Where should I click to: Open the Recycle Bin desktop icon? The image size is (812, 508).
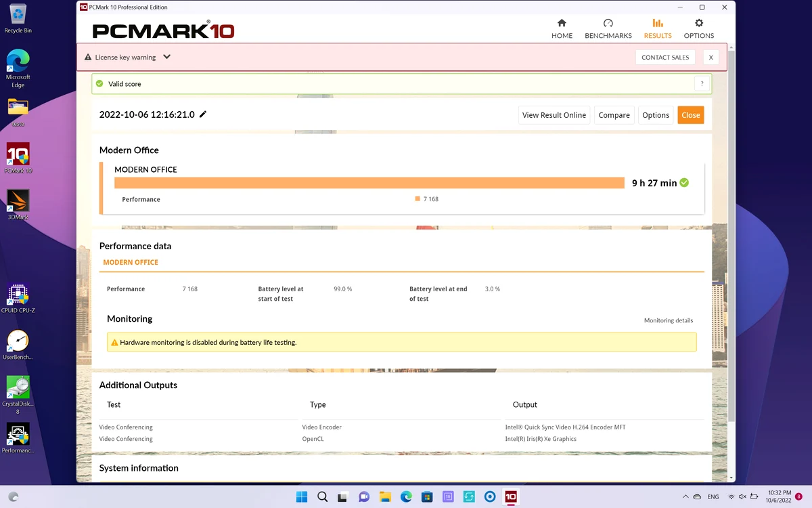(18, 19)
